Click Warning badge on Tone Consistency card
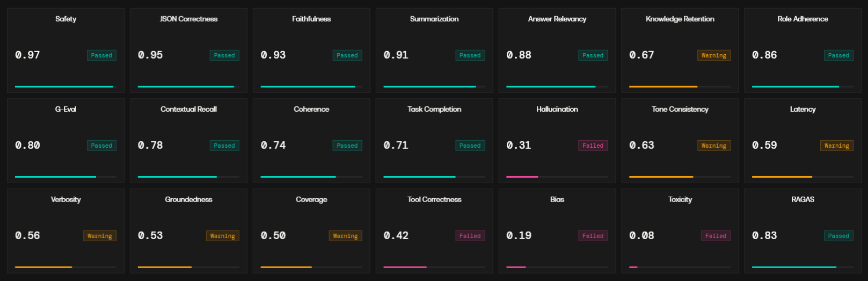 (714, 146)
